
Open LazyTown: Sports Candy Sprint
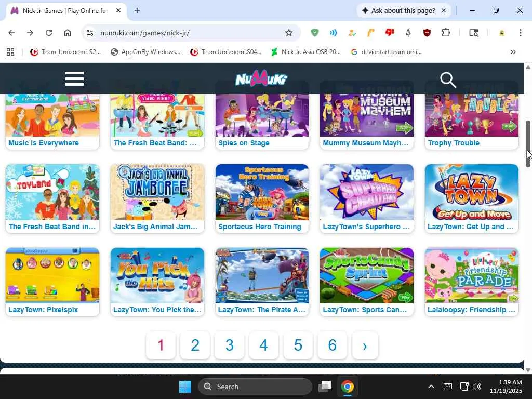tap(367, 282)
